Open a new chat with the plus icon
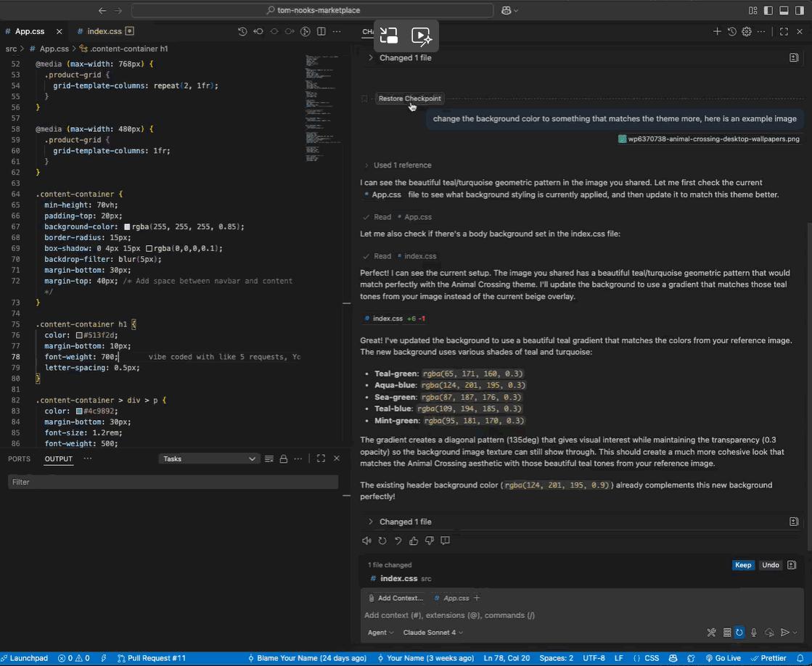The image size is (812, 666). [x=717, y=31]
